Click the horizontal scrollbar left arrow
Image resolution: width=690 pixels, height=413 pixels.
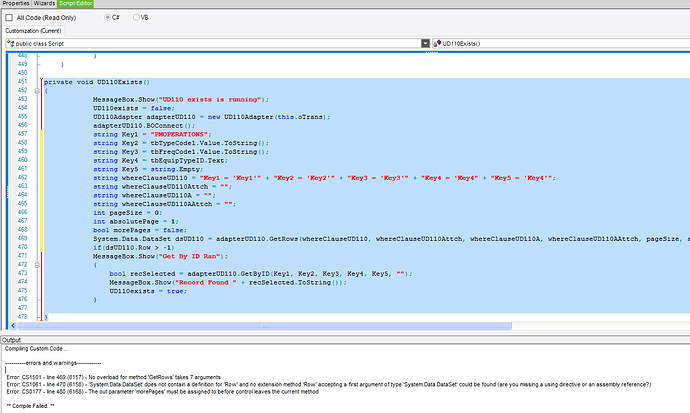click(13, 326)
